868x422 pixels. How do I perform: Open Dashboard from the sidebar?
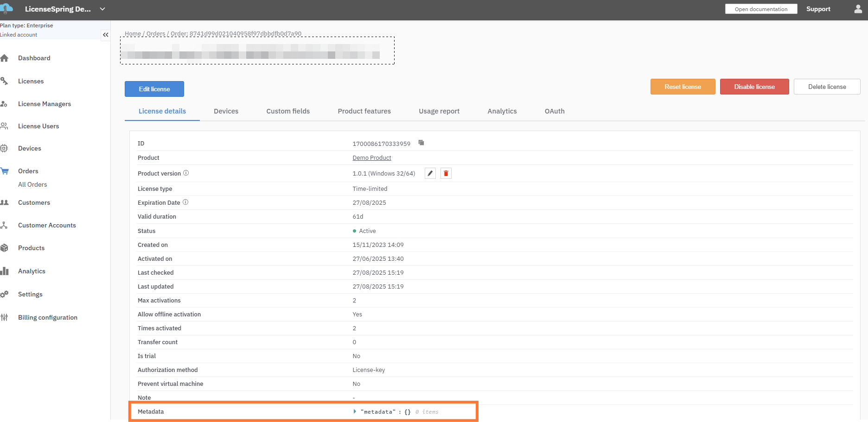[x=34, y=58]
